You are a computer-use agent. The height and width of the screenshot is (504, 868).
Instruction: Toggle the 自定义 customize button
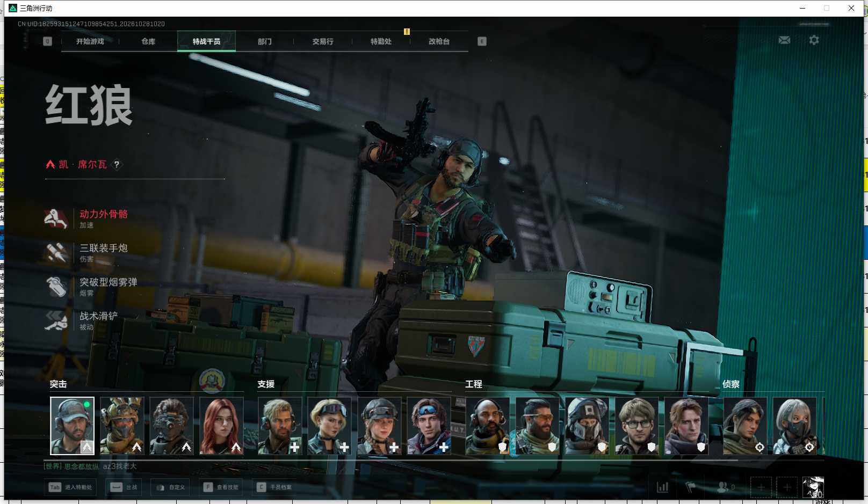(x=170, y=487)
